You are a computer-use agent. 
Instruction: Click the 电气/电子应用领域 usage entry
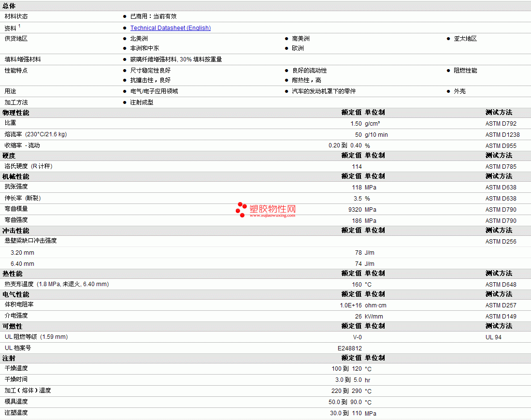(x=154, y=91)
